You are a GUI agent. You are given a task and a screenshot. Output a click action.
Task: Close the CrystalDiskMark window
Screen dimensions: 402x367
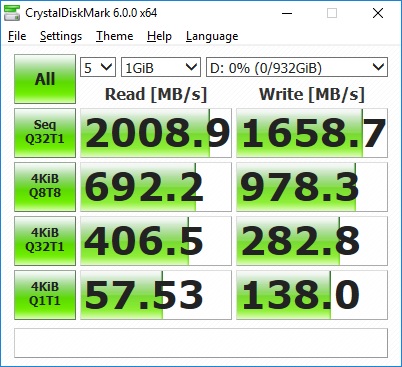(x=378, y=13)
